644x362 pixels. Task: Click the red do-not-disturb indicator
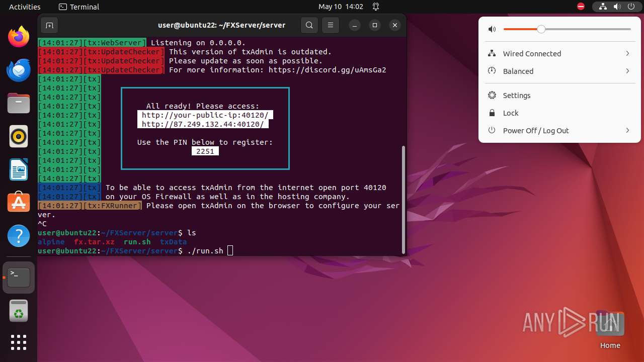[581, 7]
